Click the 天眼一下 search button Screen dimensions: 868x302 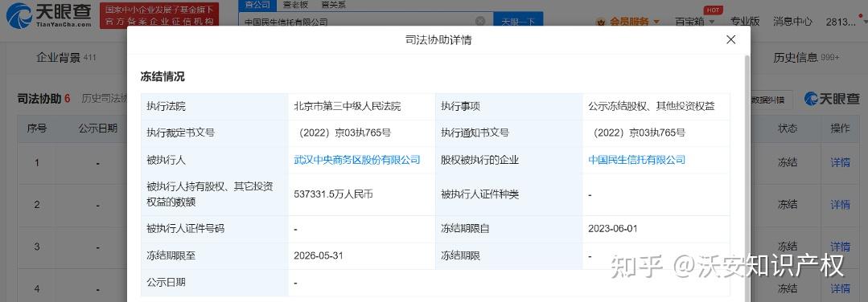(518, 21)
